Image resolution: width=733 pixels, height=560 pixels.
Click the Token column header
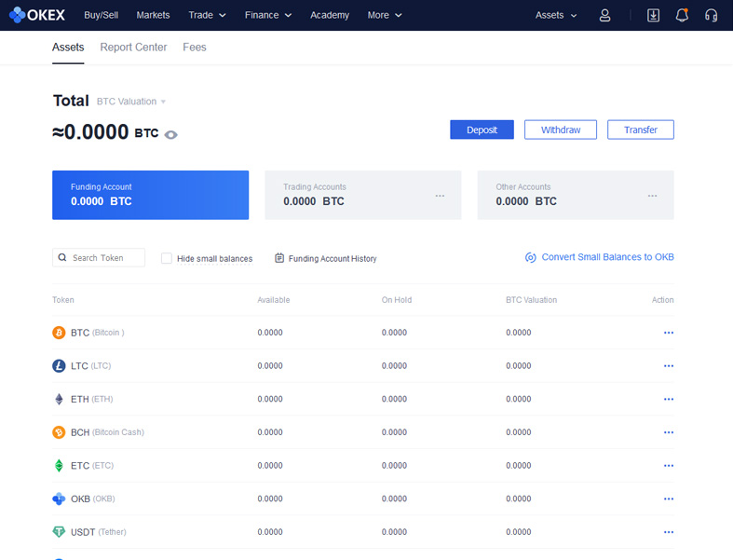pos(63,300)
